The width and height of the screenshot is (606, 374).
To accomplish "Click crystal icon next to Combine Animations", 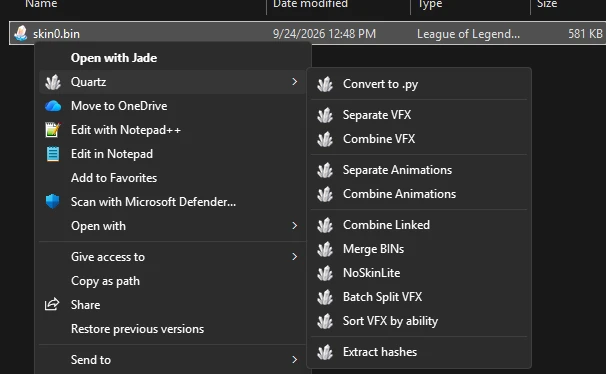I will [x=325, y=194].
